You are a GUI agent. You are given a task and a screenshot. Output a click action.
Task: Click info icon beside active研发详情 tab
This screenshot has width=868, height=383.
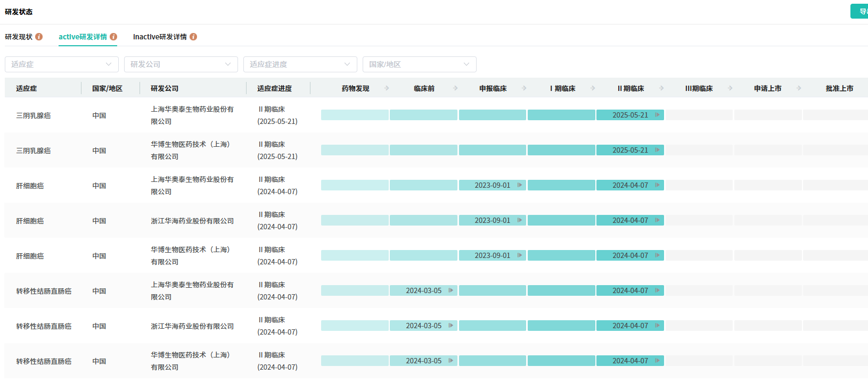[113, 37]
